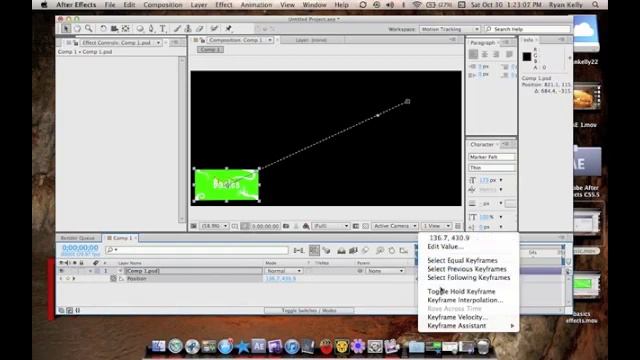Open the 1 View layout dropdown

(436, 226)
